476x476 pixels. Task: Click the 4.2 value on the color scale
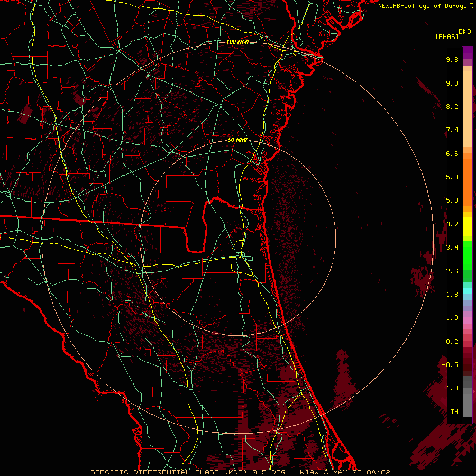[x=452, y=224]
